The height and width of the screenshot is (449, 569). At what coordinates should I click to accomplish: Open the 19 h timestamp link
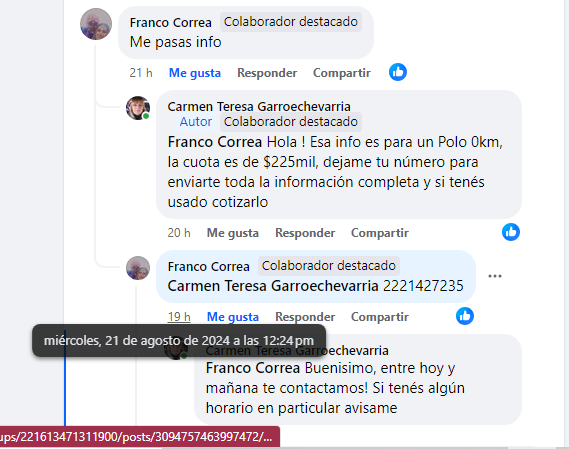(x=179, y=317)
